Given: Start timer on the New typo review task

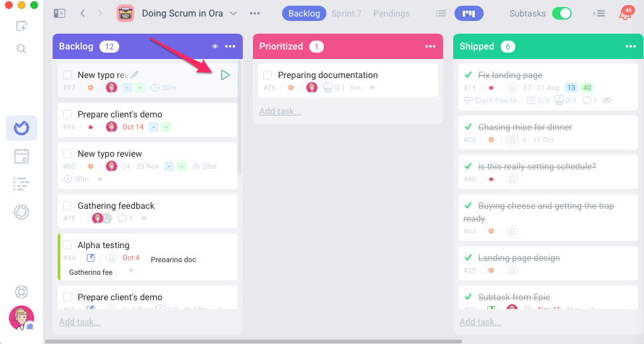Looking at the screenshot, I should (225, 75).
